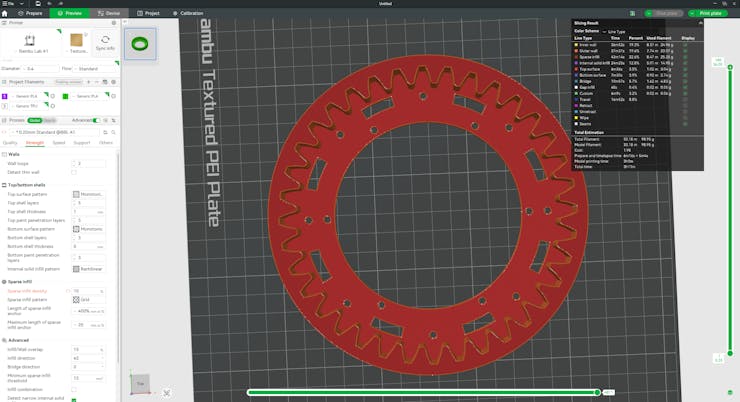Click the redo arrow in title bar
Screen dimensions: 740x402
point(61,3)
